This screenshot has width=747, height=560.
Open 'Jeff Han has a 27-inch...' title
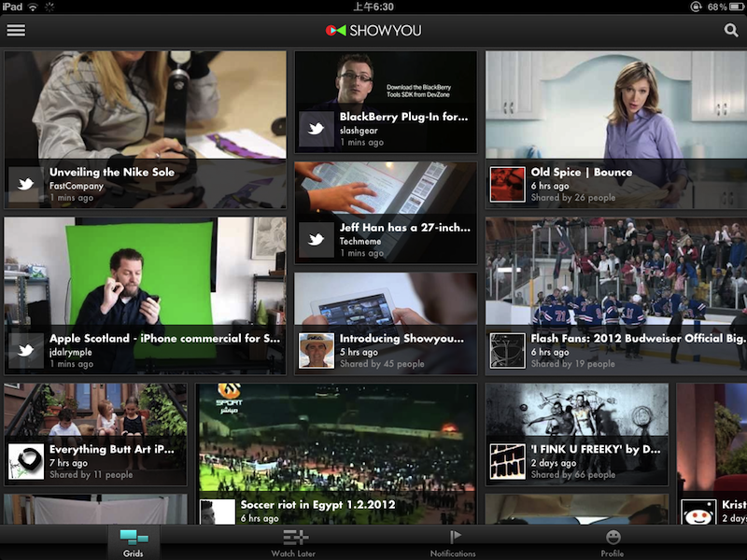[x=405, y=228]
